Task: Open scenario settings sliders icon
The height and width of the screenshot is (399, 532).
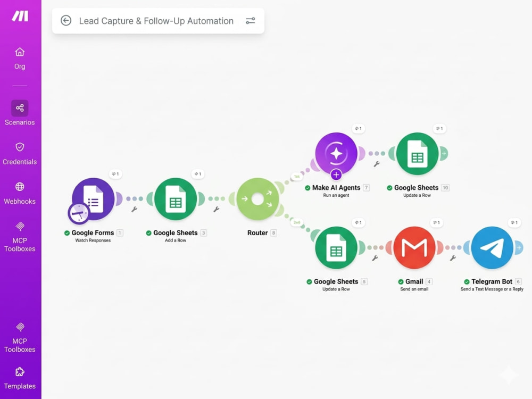Action: [251, 21]
